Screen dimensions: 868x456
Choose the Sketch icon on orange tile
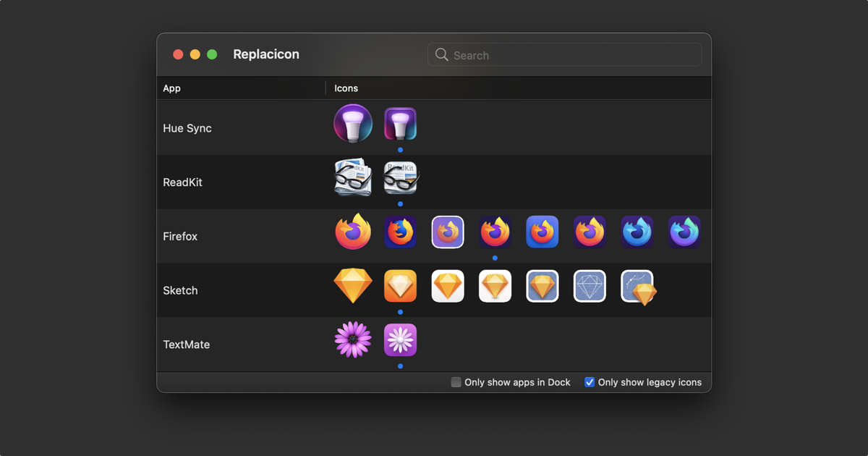400,286
